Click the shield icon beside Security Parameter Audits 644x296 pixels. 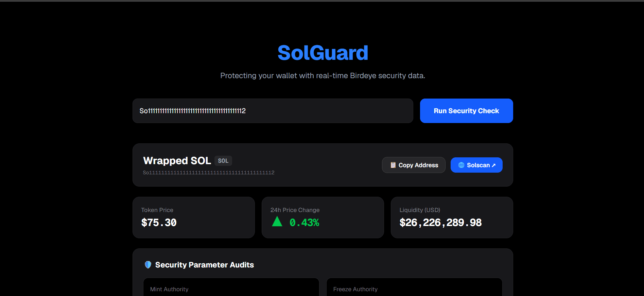pyautogui.click(x=148, y=265)
